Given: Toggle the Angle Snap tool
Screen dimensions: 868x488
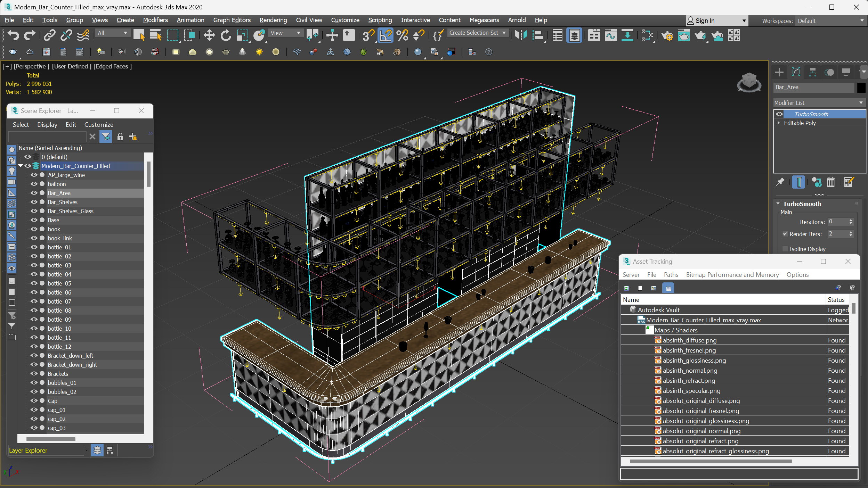Looking at the screenshot, I should tap(386, 35).
